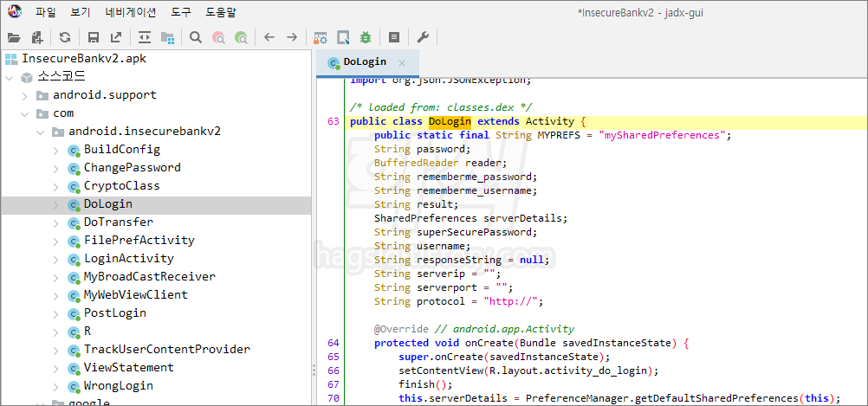Click the Export project arrow icon
The image size is (868, 406).
pyautogui.click(x=116, y=37)
